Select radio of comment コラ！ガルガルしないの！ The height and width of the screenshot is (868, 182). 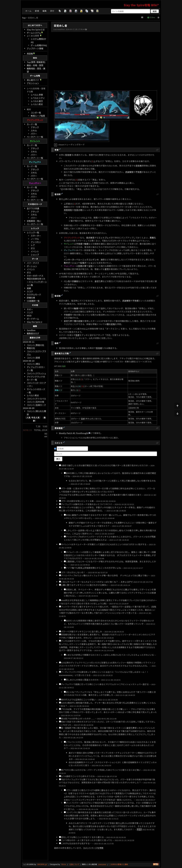click(60, 572)
